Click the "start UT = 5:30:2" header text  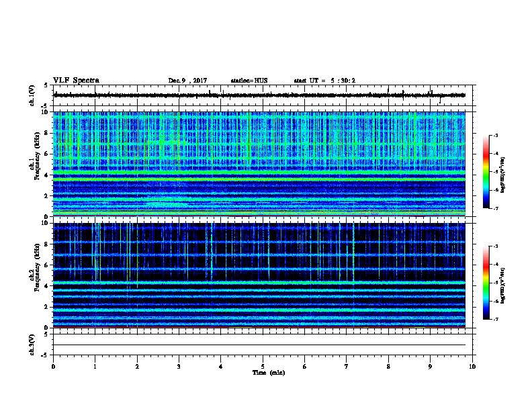point(324,81)
